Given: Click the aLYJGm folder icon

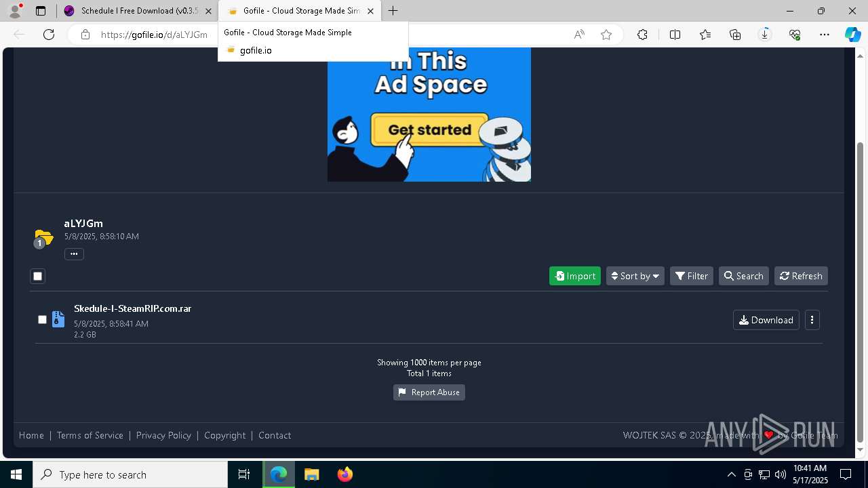Looking at the screenshot, I should [43, 238].
